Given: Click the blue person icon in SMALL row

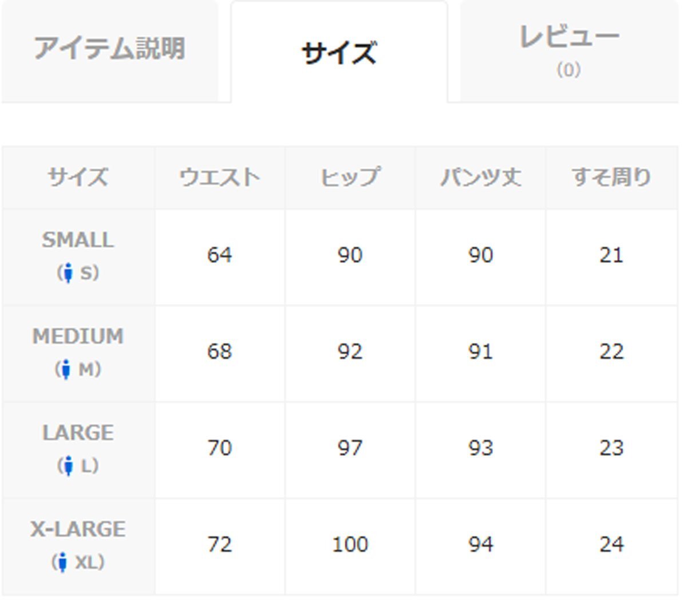Looking at the screenshot, I should (x=69, y=273).
